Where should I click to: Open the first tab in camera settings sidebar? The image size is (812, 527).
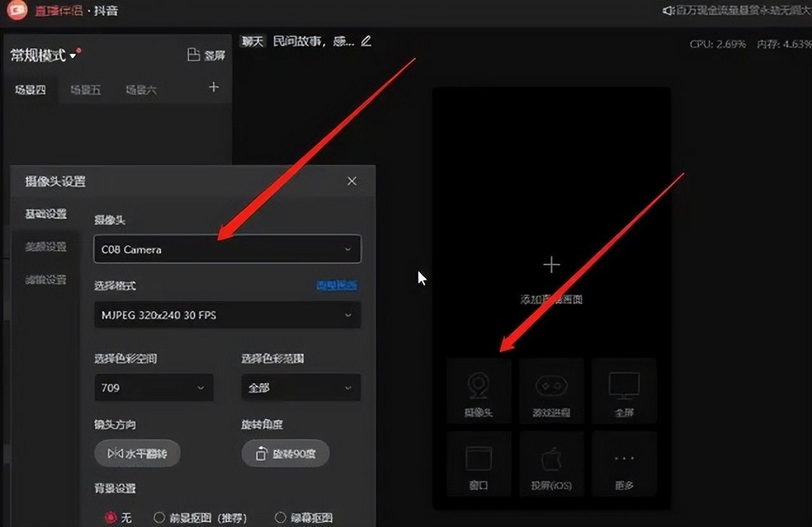[x=46, y=214]
